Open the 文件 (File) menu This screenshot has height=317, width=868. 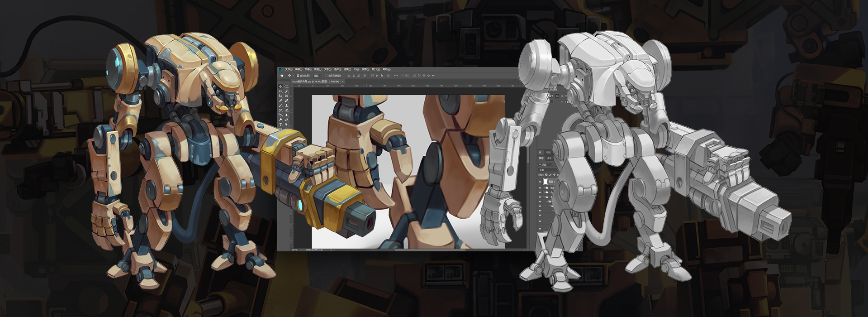(289, 69)
